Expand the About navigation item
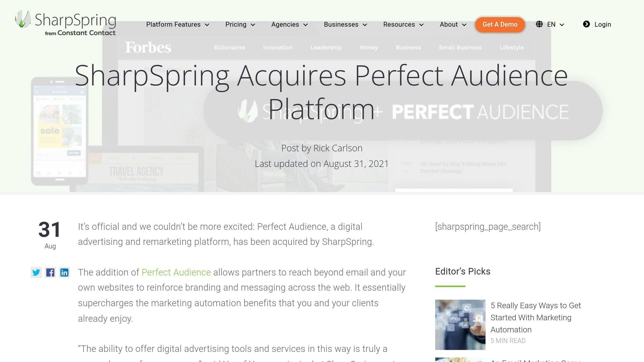Image resolution: width=644 pixels, height=362 pixels. (x=453, y=25)
